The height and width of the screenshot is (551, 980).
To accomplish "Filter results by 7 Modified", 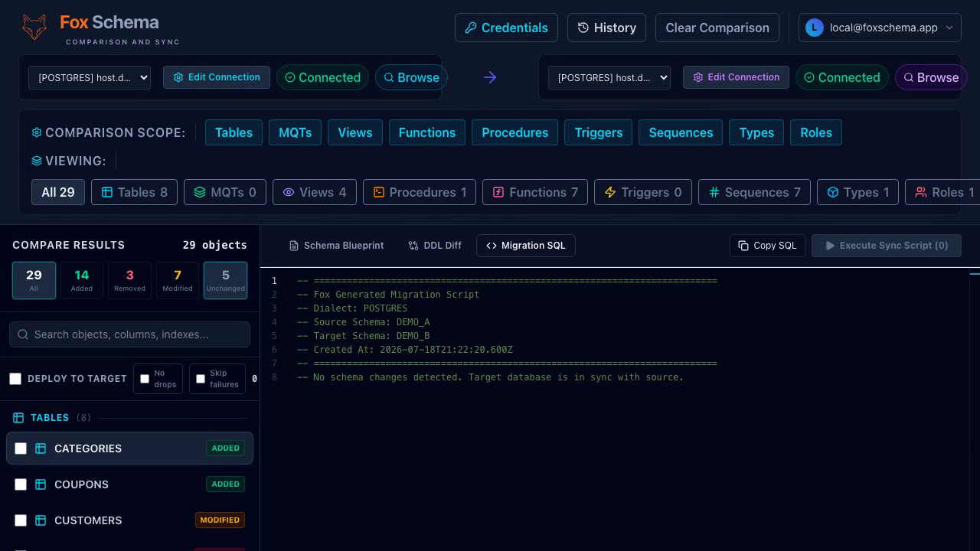I will pos(178,280).
